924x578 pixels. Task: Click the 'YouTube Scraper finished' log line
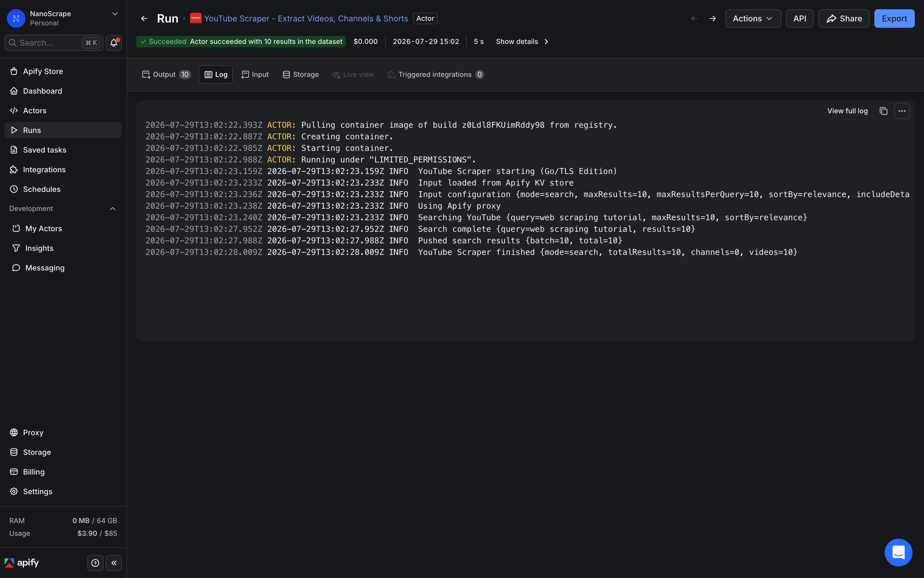(x=472, y=252)
